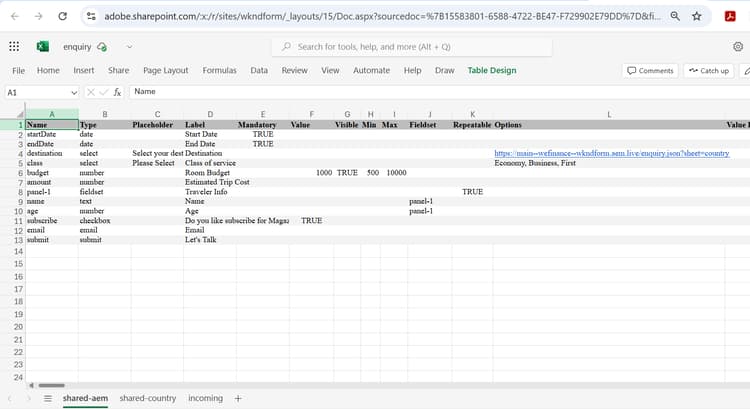Click the Comments button
Screen dimensions: 750x409
(650, 70)
